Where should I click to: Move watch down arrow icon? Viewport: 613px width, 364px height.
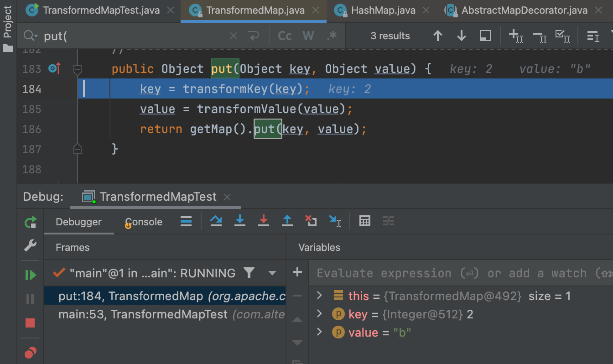point(297,343)
